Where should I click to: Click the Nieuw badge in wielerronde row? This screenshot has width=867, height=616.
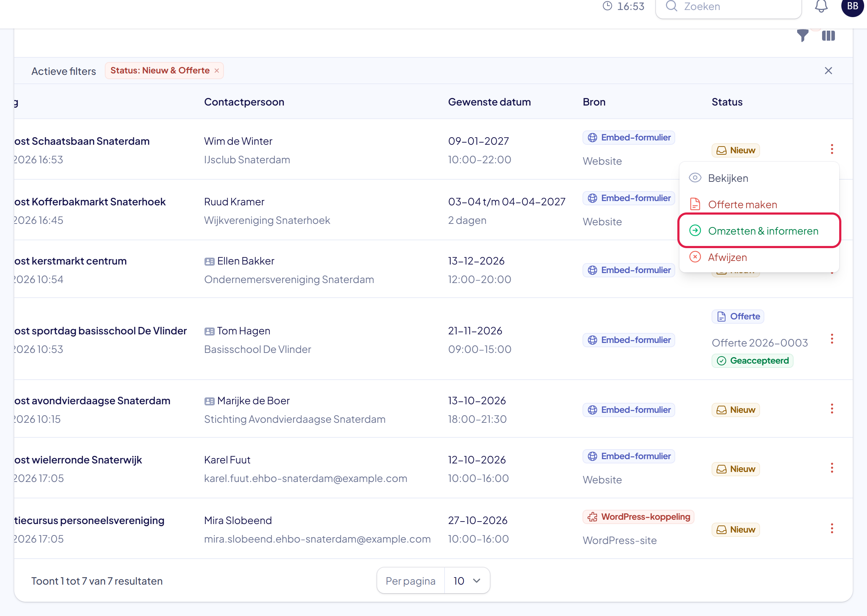tap(735, 469)
